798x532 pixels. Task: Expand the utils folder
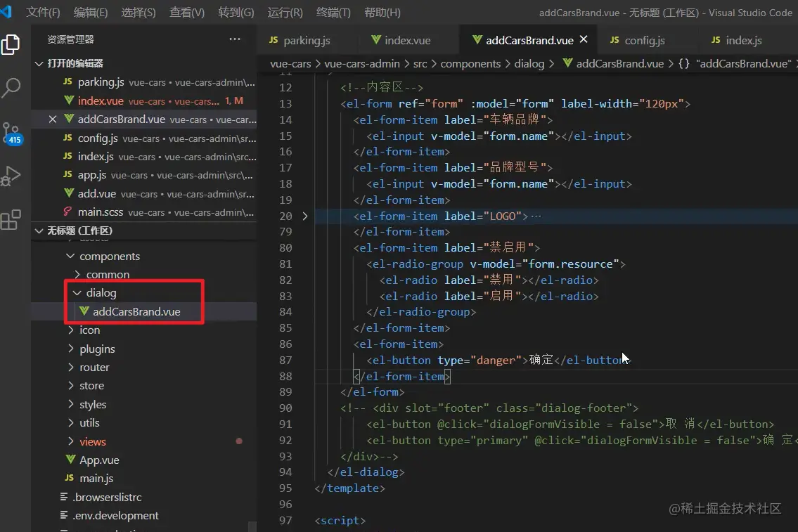coord(71,422)
